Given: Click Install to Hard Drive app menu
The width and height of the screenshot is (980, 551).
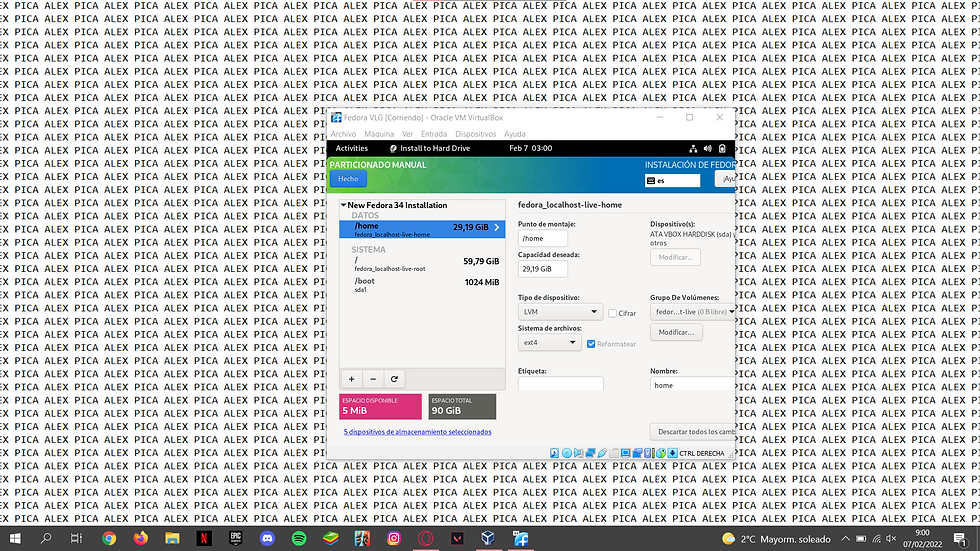Looking at the screenshot, I should (x=429, y=149).
